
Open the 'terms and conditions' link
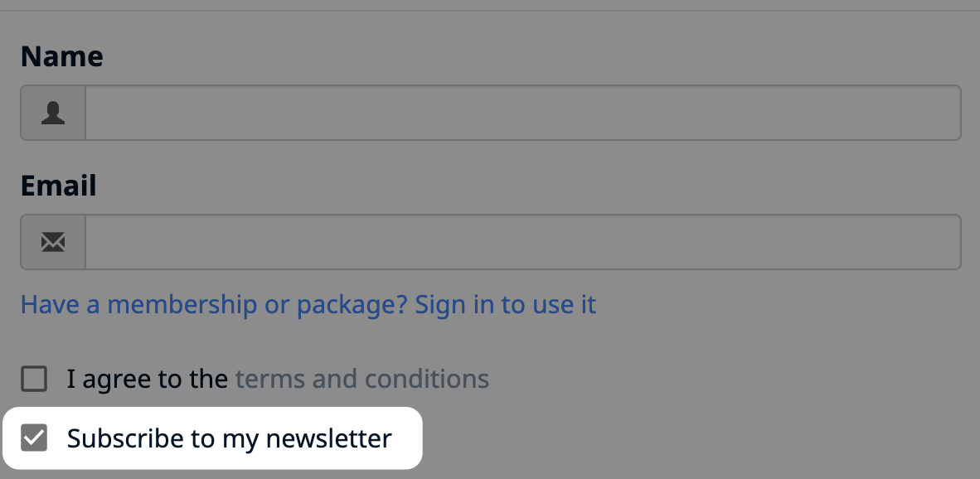(x=361, y=379)
